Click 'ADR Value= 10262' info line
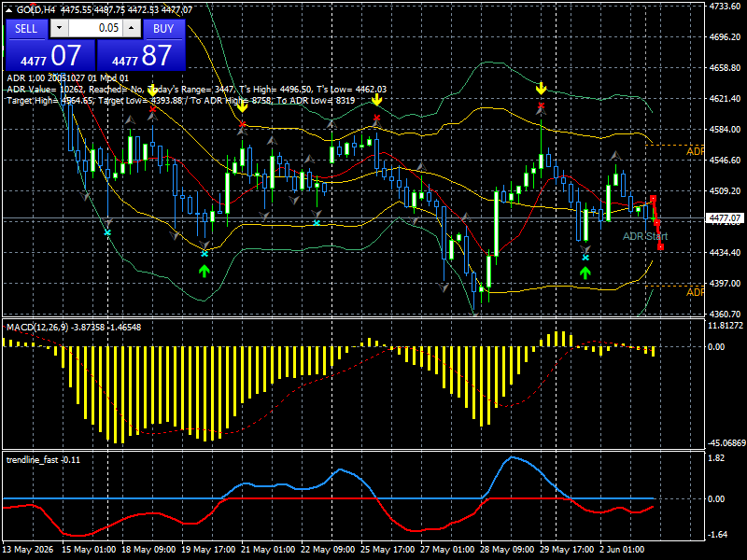 [x=197, y=89]
